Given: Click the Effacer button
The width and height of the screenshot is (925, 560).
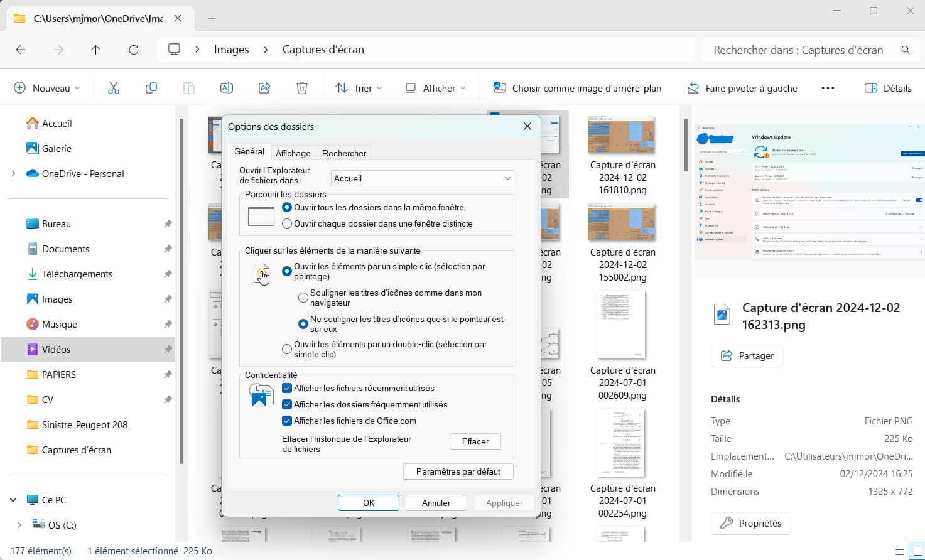Looking at the screenshot, I should (x=475, y=441).
